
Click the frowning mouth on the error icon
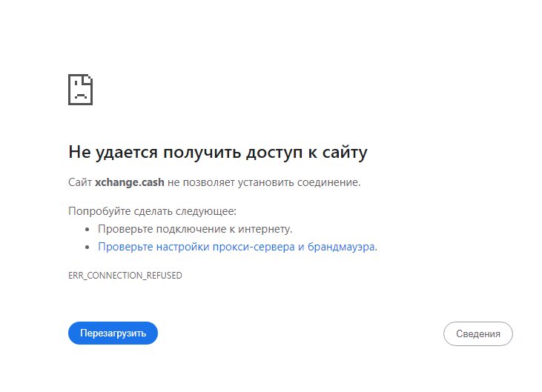tap(79, 96)
